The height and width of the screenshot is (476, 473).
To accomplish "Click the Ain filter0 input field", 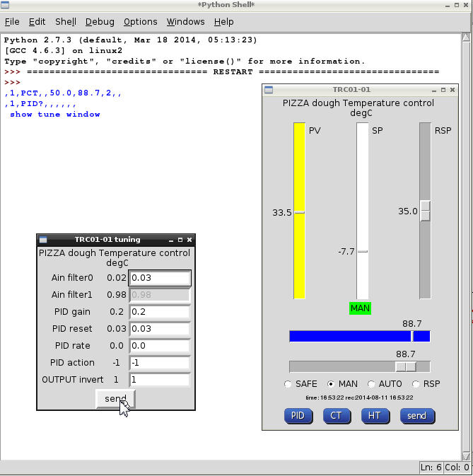I will (160, 278).
